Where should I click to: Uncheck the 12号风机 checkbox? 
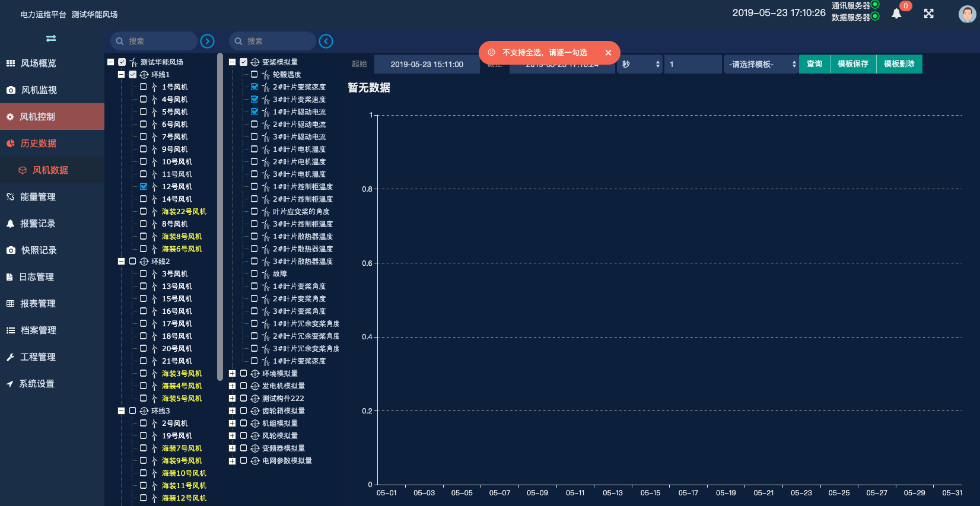point(144,186)
